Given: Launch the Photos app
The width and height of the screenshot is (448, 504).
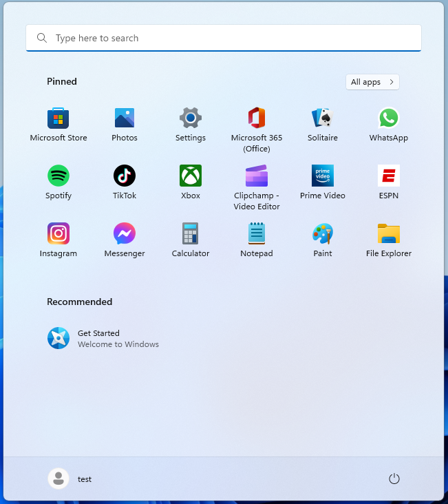Looking at the screenshot, I should pos(125,125).
